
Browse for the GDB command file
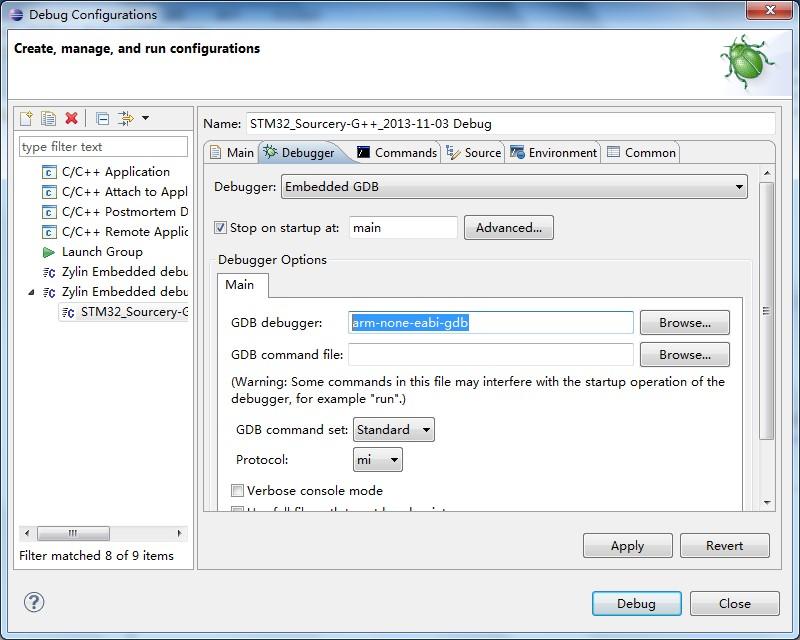tap(685, 355)
